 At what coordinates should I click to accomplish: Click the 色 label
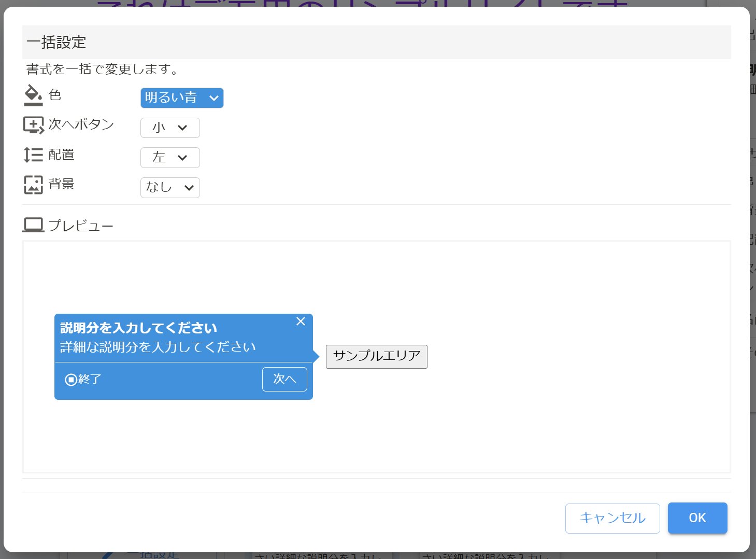tap(55, 95)
